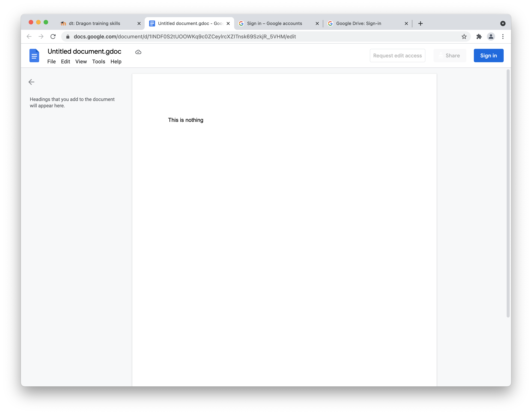Open Chrome's three-dot menu
Image resolution: width=532 pixels, height=414 pixels.
pyautogui.click(x=503, y=37)
